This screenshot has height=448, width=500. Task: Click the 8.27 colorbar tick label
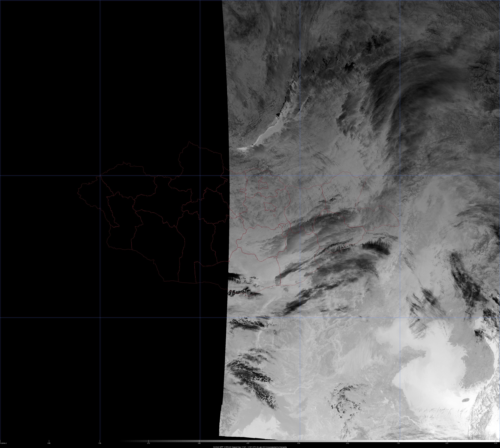point(447,443)
